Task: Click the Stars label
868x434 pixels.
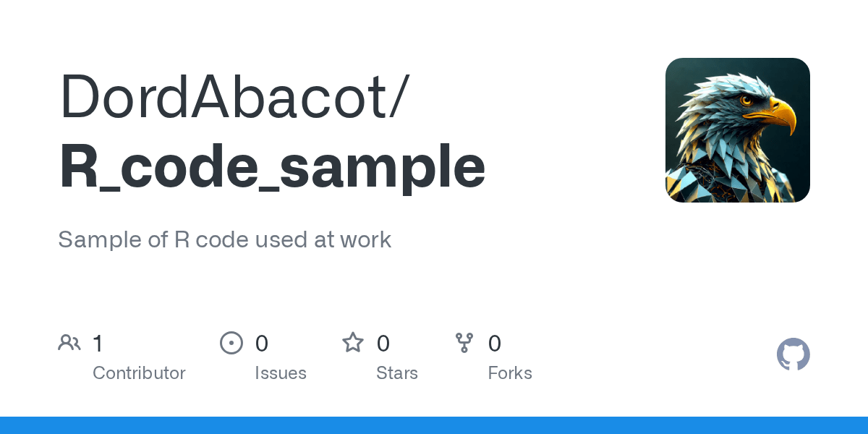Action: [x=397, y=373]
